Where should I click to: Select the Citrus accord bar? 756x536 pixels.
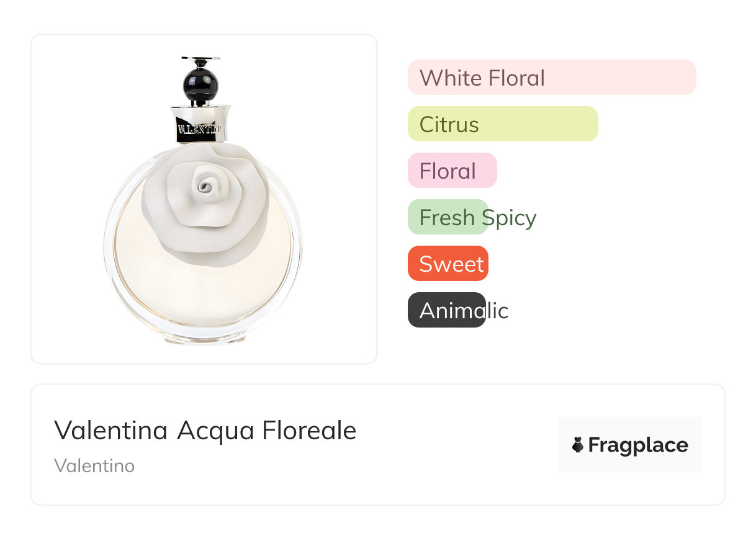point(502,124)
